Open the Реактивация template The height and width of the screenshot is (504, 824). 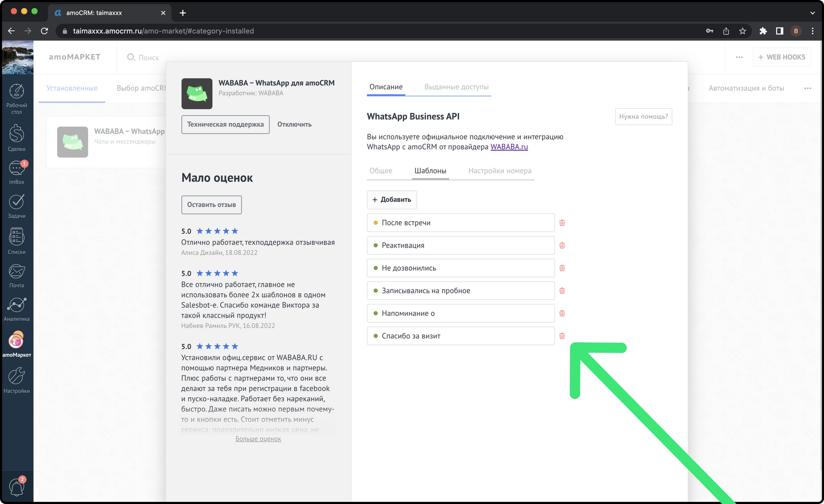click(461, 245)
